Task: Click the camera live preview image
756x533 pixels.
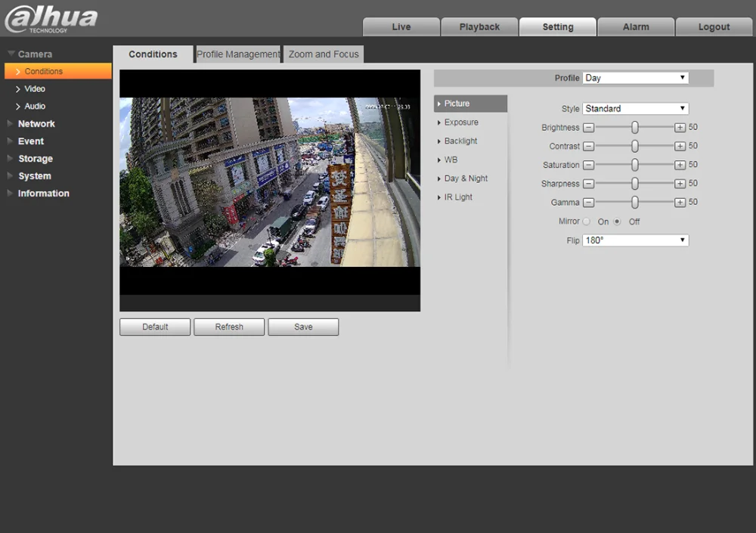Action: pyautogui.click(x=269, y=181)
